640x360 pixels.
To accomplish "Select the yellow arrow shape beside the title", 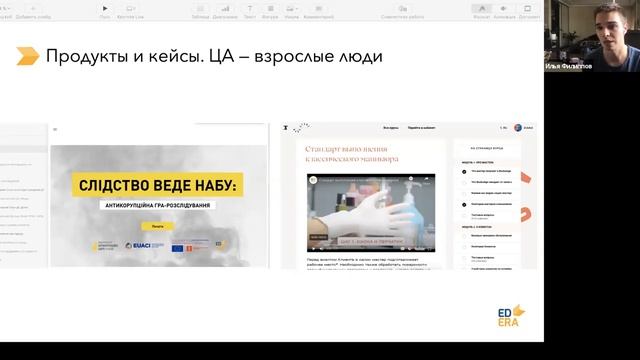I will (28, 56).
